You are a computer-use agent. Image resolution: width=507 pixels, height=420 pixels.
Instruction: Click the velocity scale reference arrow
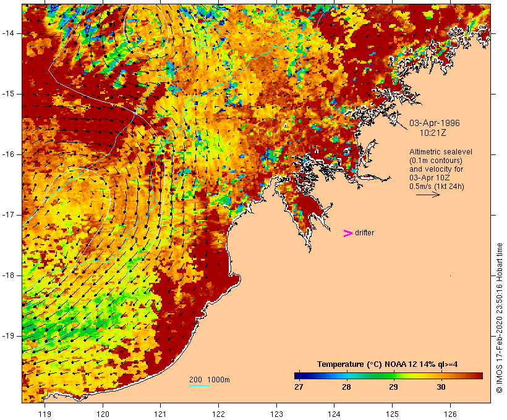pos(428,195)
